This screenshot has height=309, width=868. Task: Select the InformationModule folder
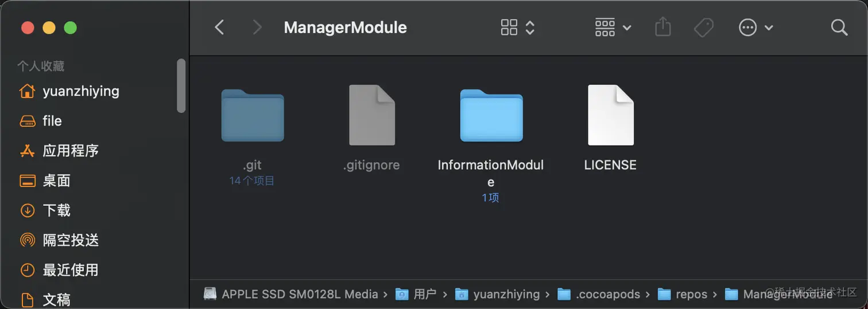click(x=491, y=116)
